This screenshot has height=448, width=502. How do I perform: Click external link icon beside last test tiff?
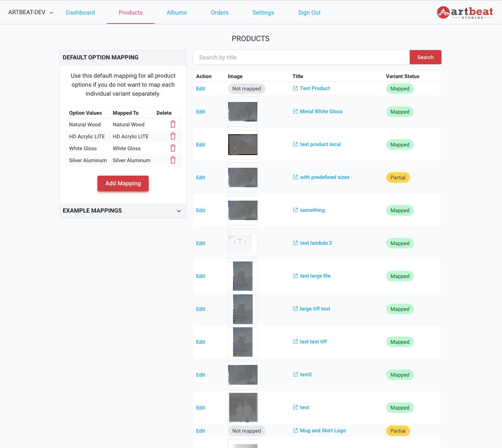[295, 342]
